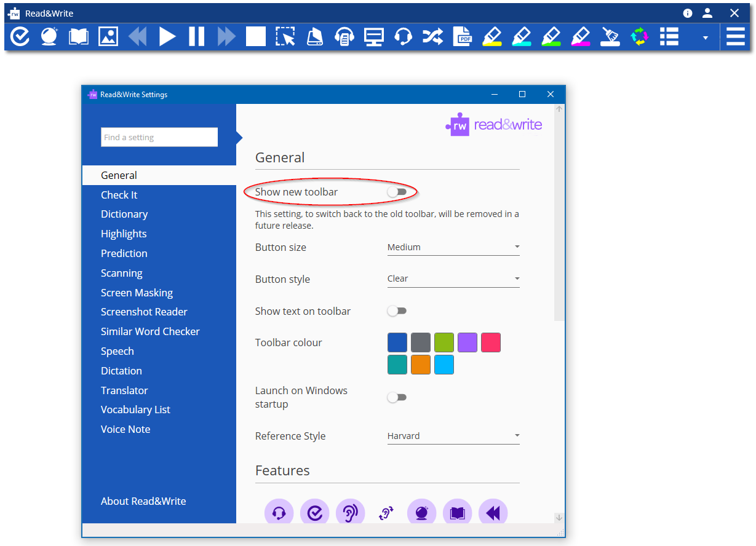The image size is (756, 546).
Task: Open Prediction crystal ball toolbar icon
Action: 49,36
